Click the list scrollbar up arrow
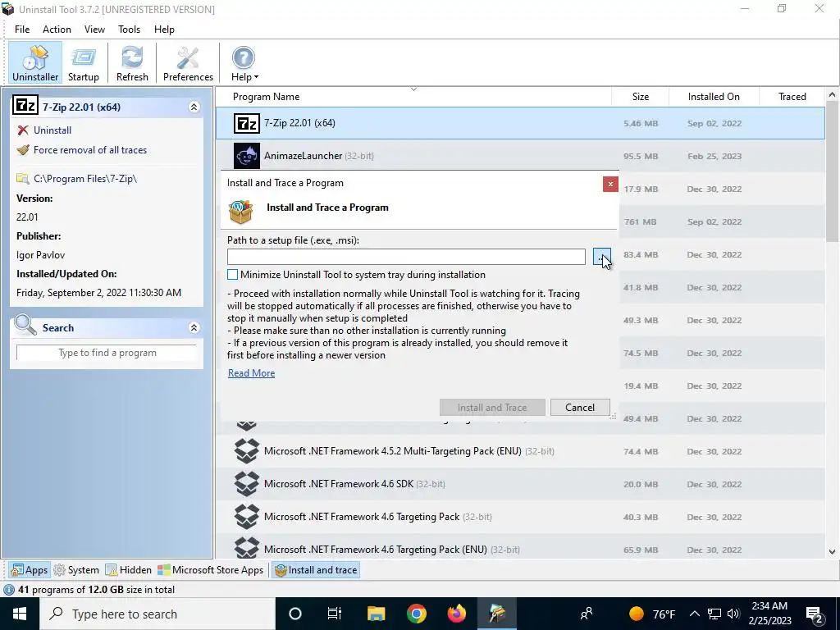 point(832,95)
